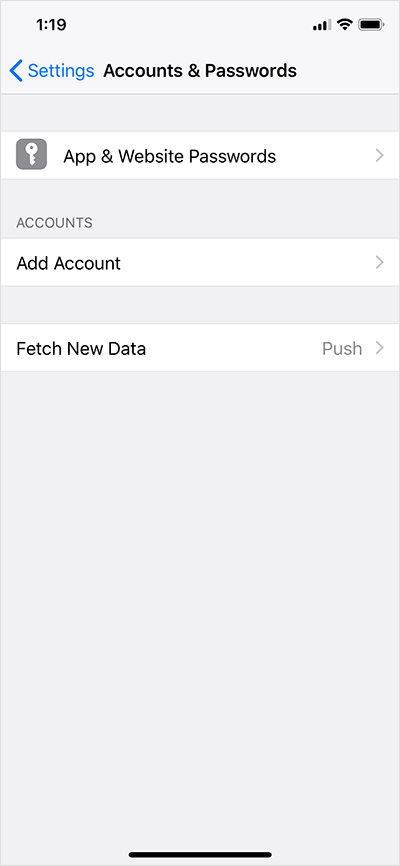The height and width of the screenshot is (866, 400).
Task: Click the battery indicator icon
Action: tap(371, 24)
